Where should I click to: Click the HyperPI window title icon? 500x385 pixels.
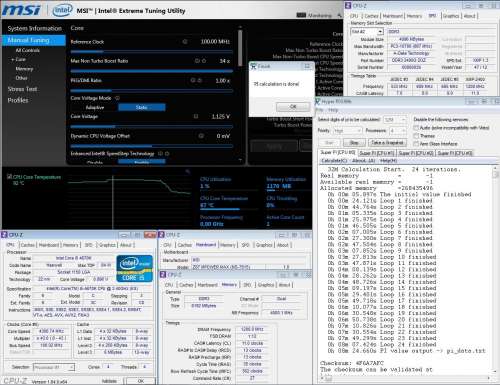pos(318,102)
